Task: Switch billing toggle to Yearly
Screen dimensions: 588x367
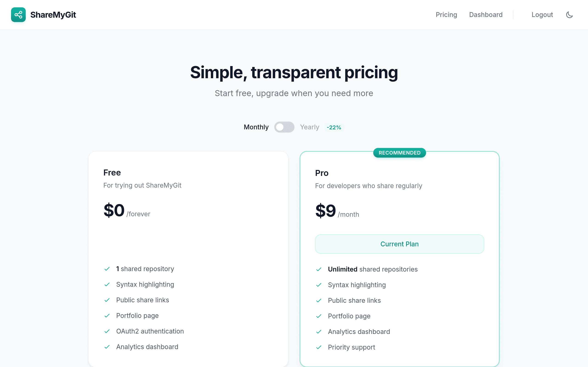Action: [284, 127]
